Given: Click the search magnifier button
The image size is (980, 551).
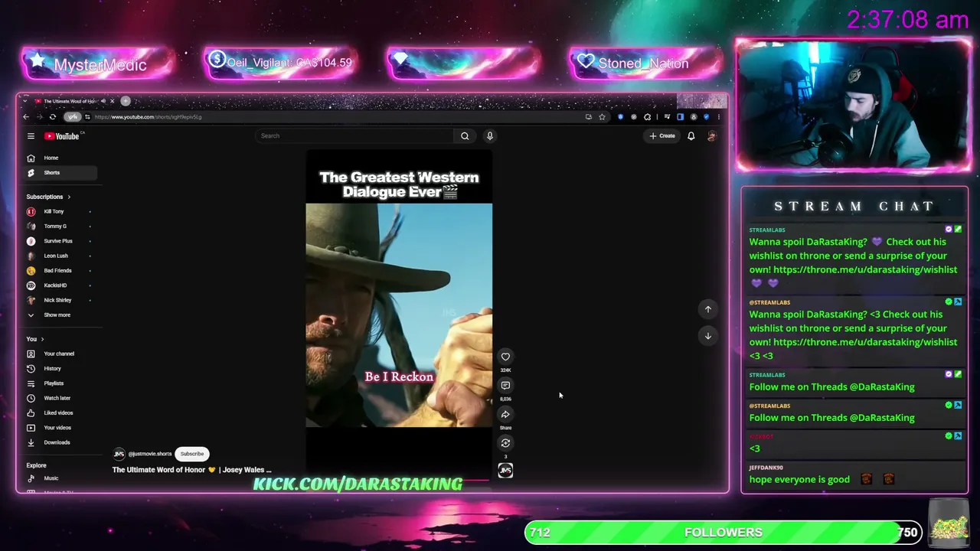Looking at the screenshot, I should pyautogui.click(x=465, y=136).
